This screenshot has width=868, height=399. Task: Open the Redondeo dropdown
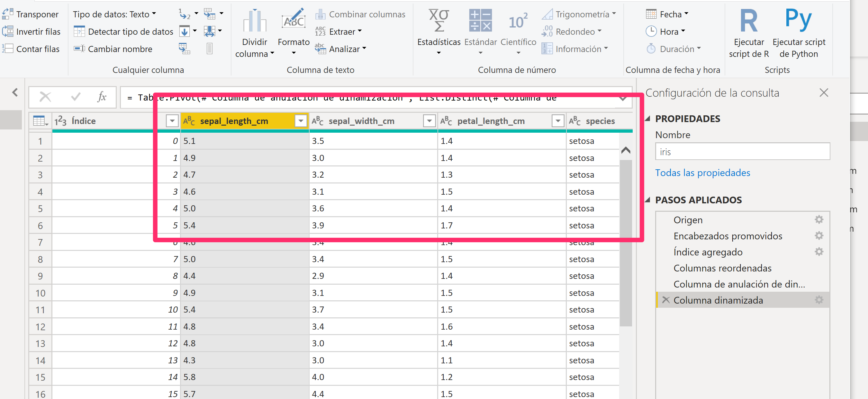pyautogui.click(x=571, y=32)
